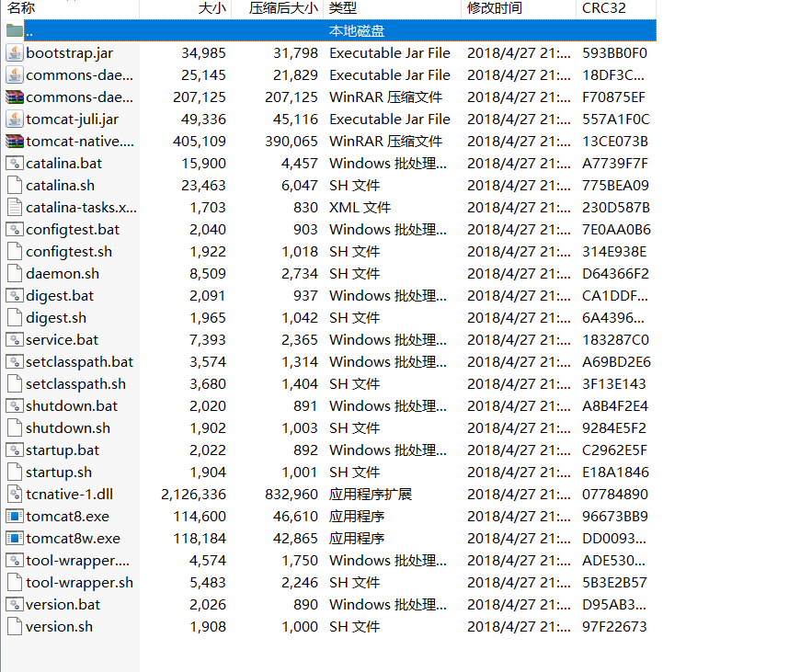Select file name tool-wrapper.sh

click(x=80, y=582)
